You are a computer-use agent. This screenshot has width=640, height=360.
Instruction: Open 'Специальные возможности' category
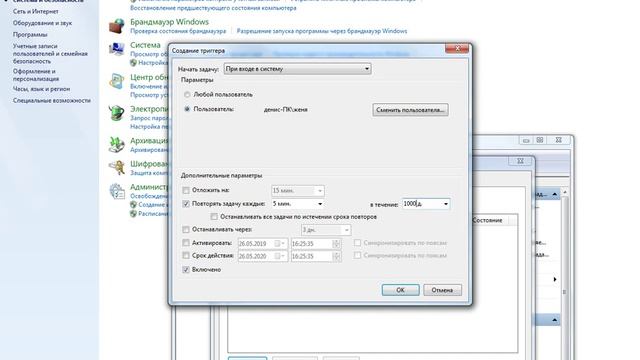[x=51, y=100]
